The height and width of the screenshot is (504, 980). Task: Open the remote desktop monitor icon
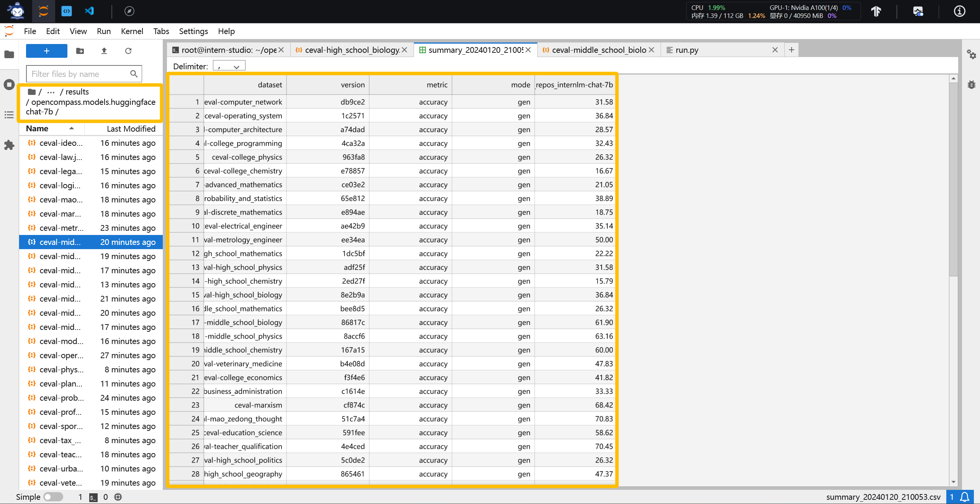click(918, 11)
